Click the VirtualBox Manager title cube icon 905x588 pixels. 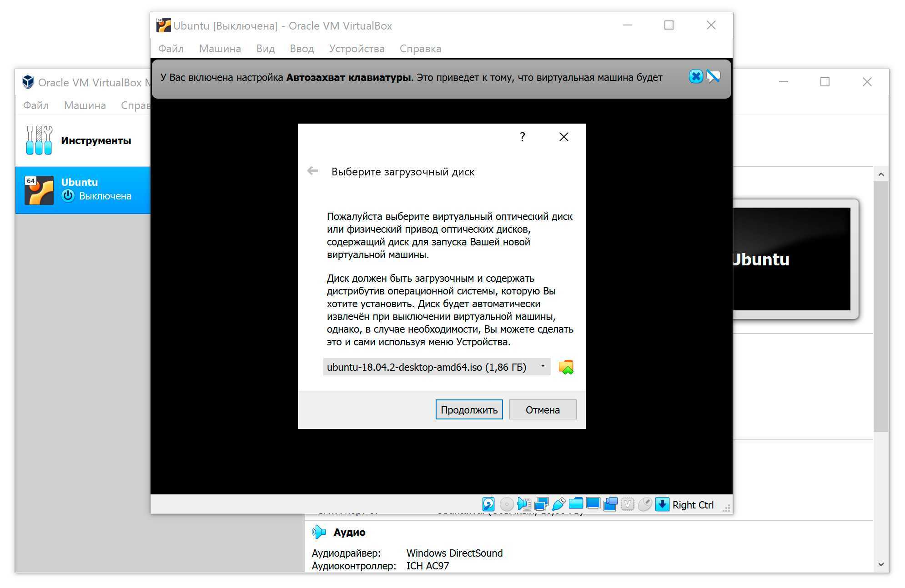(28, 82)
